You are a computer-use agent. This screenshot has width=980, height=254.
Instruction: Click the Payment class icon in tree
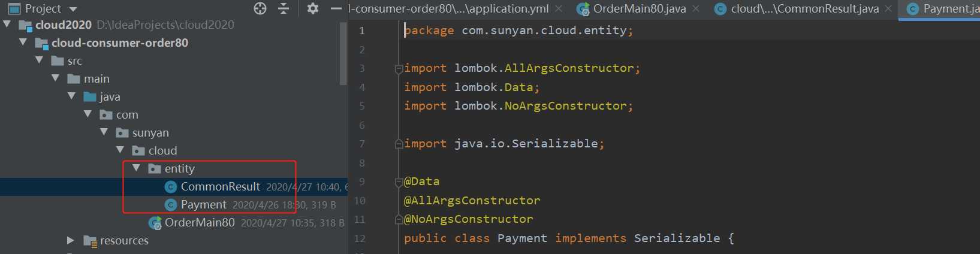(x=171, y=205)
